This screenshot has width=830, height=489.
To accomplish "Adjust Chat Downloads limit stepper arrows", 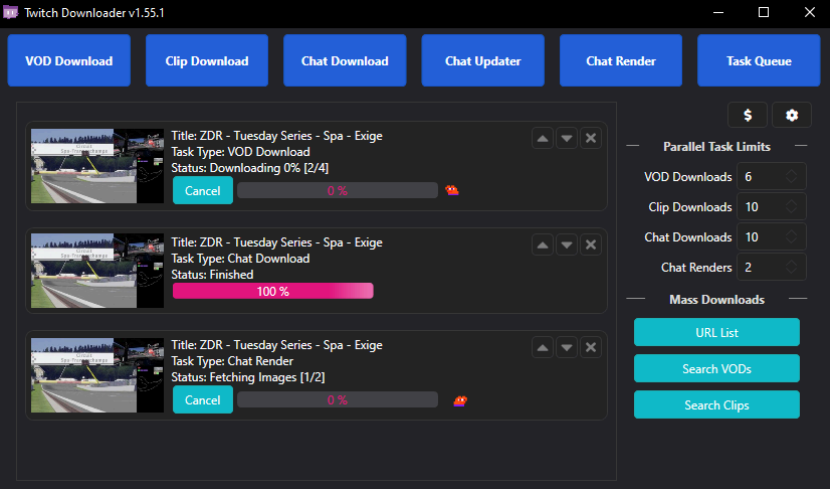I will tap(791, 237).
